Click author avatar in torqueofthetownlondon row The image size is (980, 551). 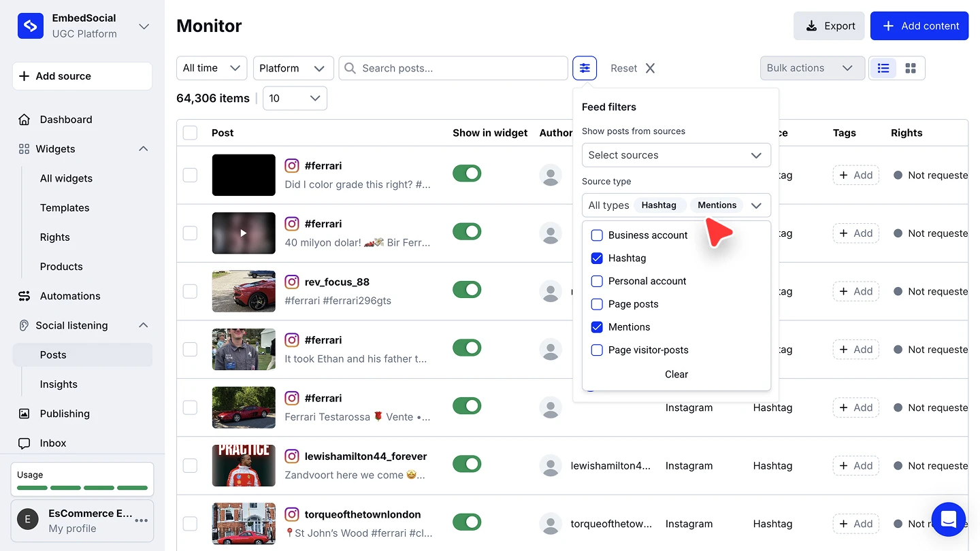point(551,524)
